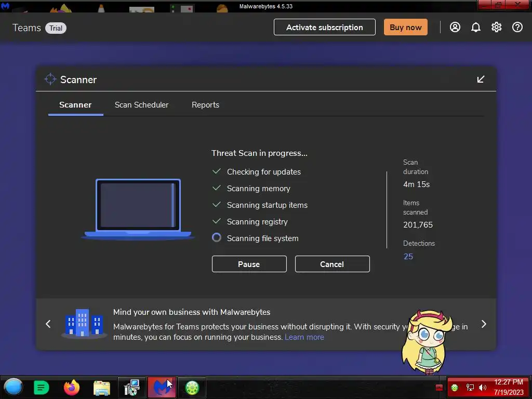
Task: Open Malwarebytes settings gear
Action: (x=496, y=27)
